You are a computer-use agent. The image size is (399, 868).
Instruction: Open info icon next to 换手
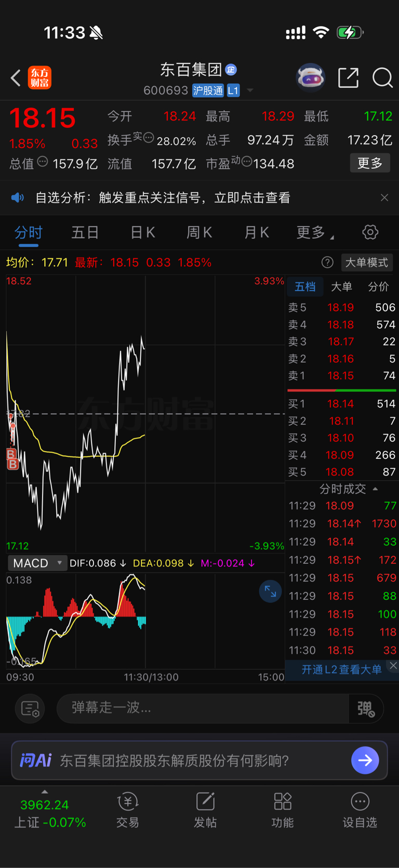pos(149,138)
